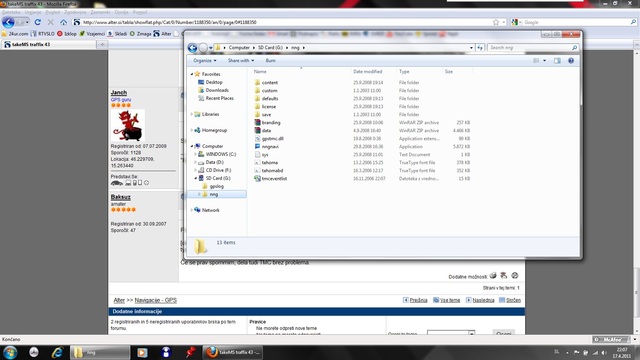Select CD Drive (F:) in the tree
Viewport: 640px width, 360px height.
pos(218,170)
